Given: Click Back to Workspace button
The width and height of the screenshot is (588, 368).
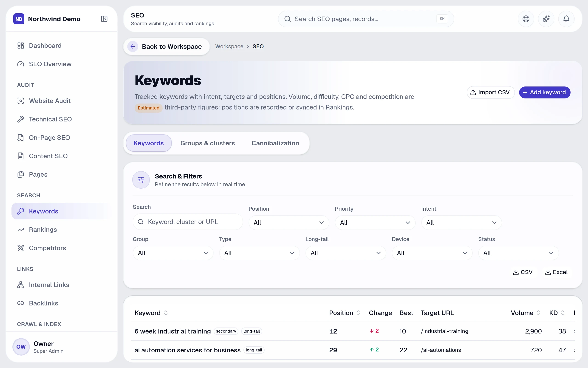Looking at the screenshot, I should point(167,46).
